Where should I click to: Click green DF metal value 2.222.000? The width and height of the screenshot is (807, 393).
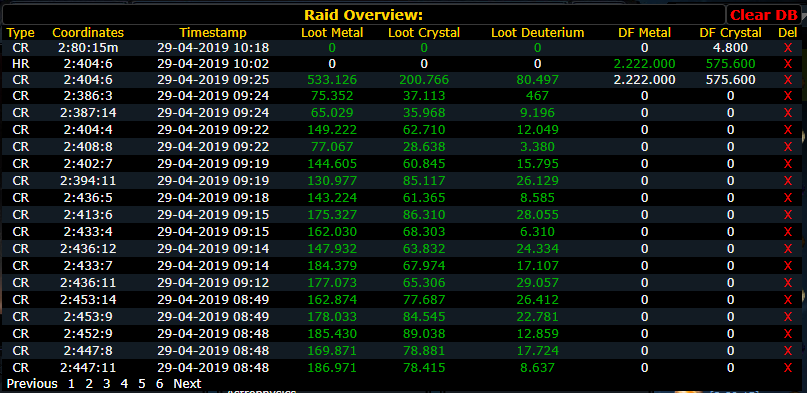tap(645, 64)
